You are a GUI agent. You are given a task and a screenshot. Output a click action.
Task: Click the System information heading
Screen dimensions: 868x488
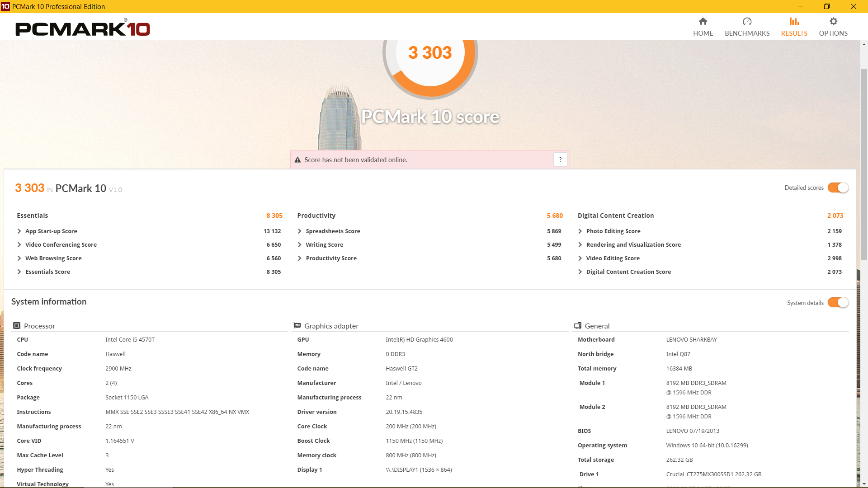[x=49, y=301]
